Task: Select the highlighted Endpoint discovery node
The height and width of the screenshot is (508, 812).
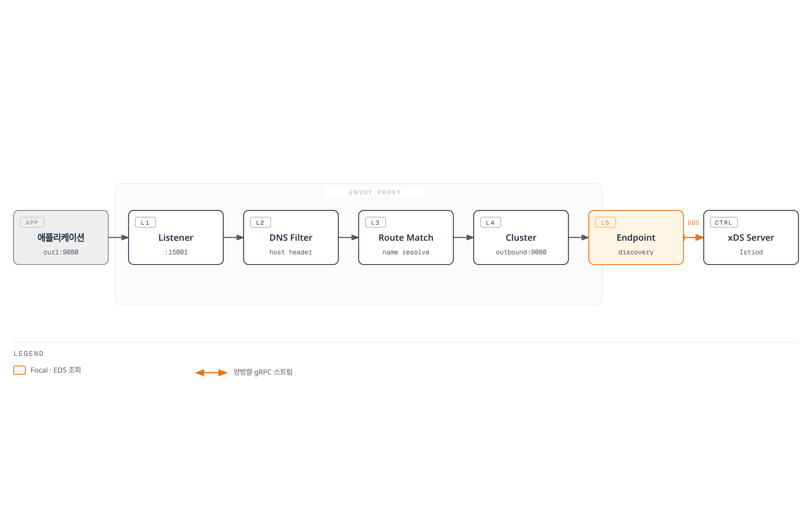Action: 636,238
